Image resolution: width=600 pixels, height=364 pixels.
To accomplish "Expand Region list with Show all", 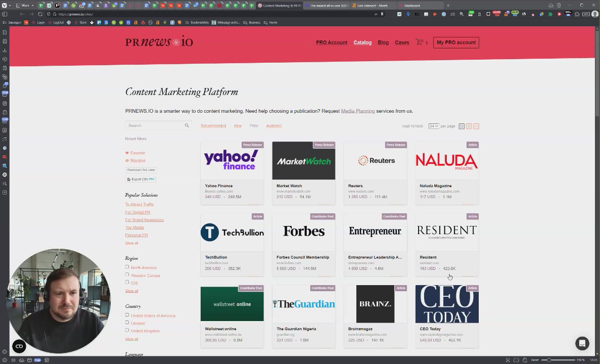I will coord(131,291).
